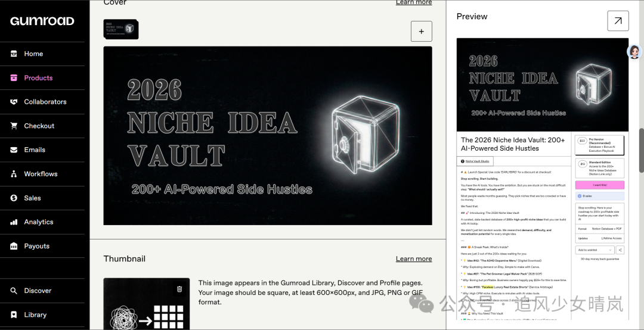Image resolution: width=644 pixels, height=330 pixels.
Task: Open Learn more link beside Thumbnail
Action: 414,259
